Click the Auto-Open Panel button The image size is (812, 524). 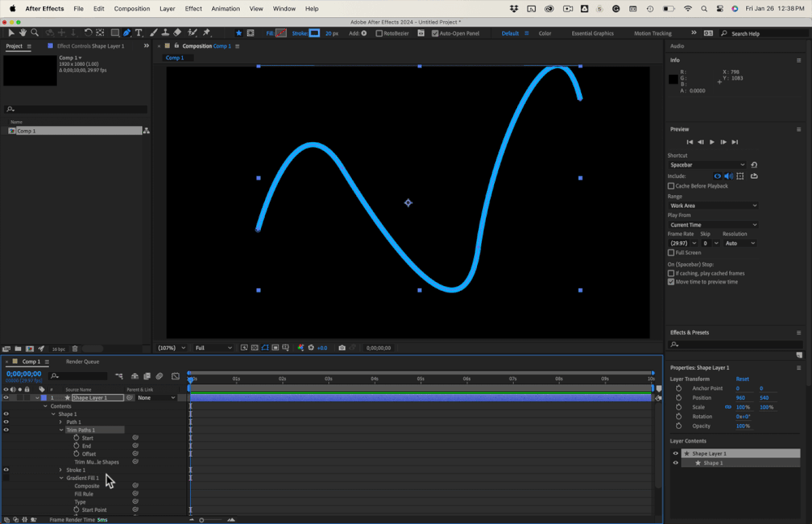click(x=435, y=33)
